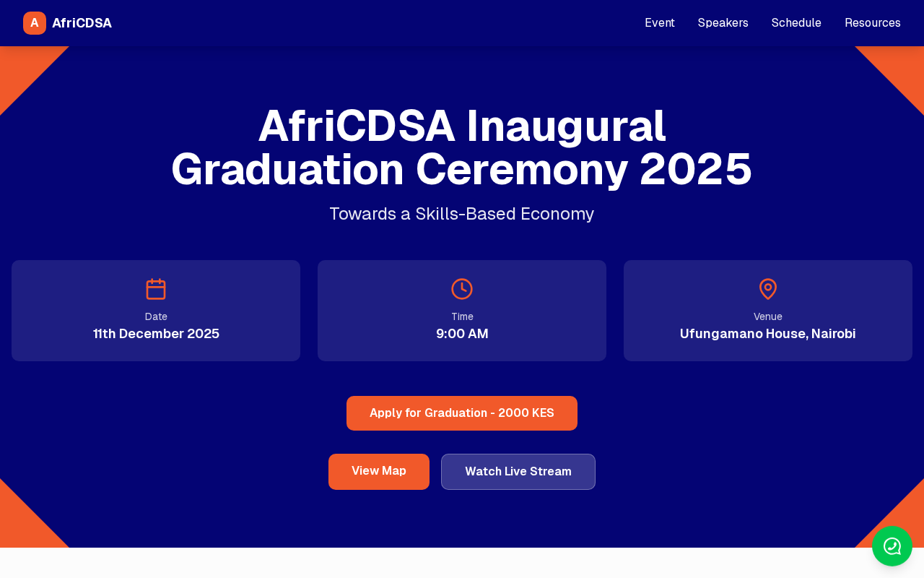Select Resources in the navigation bar
This screenshot has width=924, height=578.
(872, 23)
